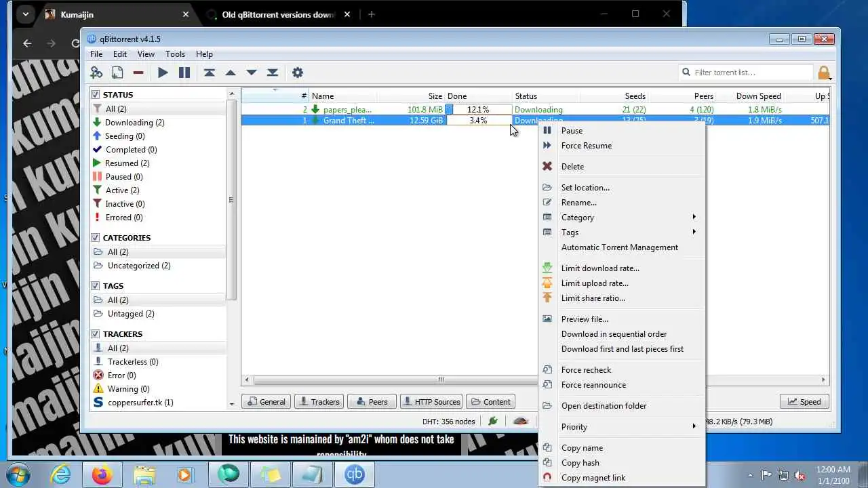Select Copy hash in context menu

580,463
